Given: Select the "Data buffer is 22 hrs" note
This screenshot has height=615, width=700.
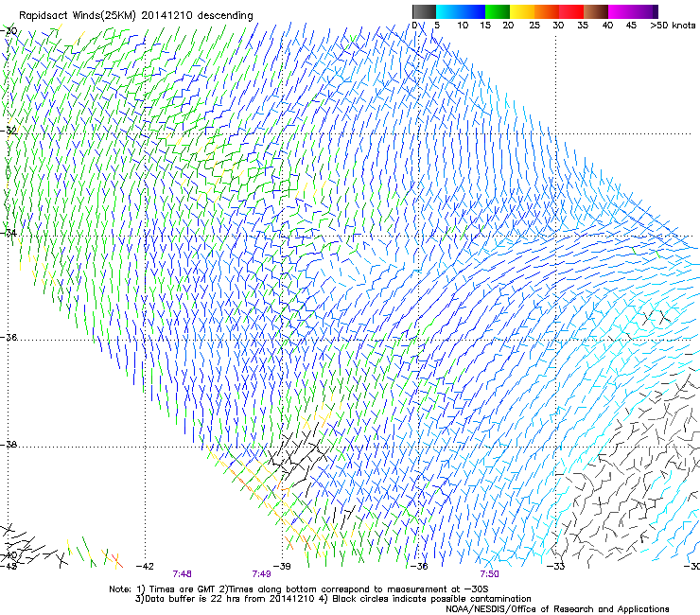Looking at the screenshot, I should pyautogui.click(x=225, y=599).
